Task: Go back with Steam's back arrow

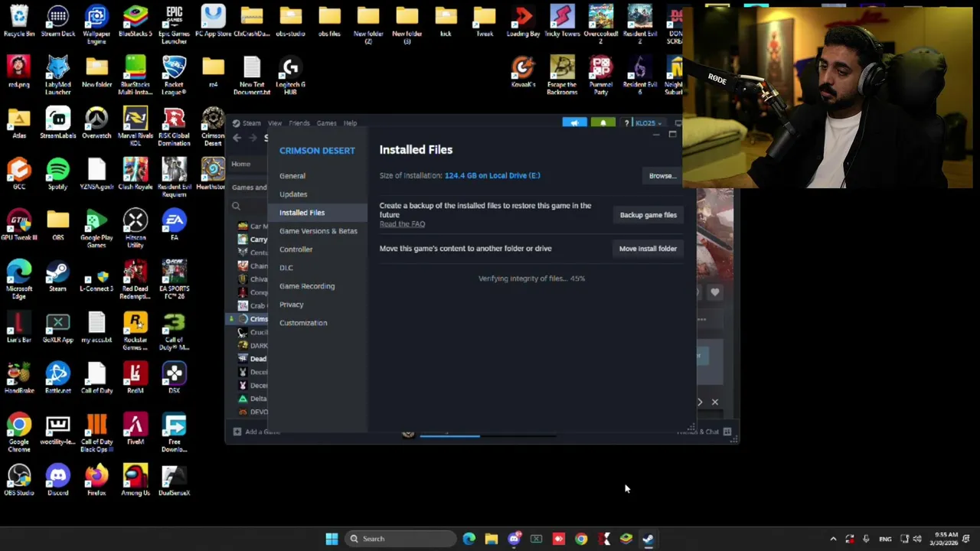Action: pos(237,138)
